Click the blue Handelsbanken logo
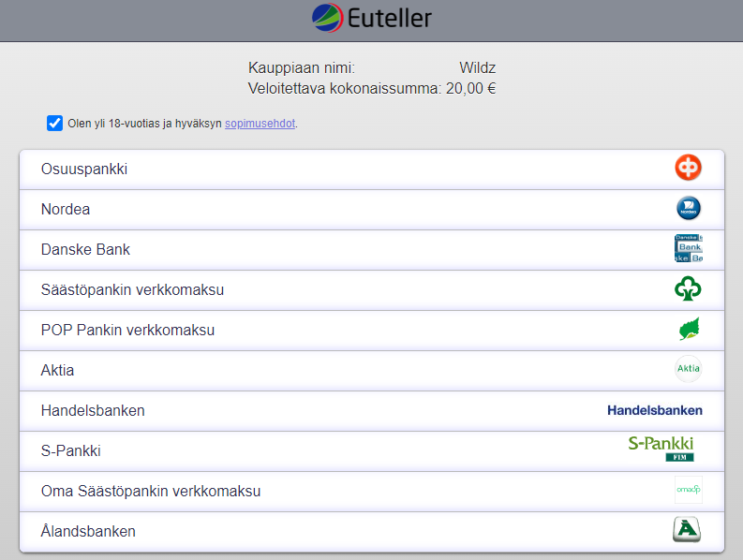Viewport: 743px width, 560px height. coord(655,410)
